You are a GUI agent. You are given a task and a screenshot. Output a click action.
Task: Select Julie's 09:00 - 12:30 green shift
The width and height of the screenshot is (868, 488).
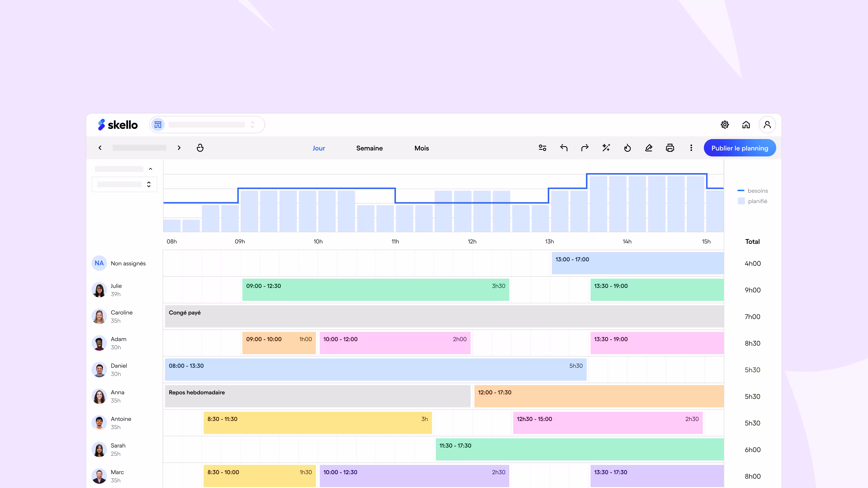[x=375, y=290]
